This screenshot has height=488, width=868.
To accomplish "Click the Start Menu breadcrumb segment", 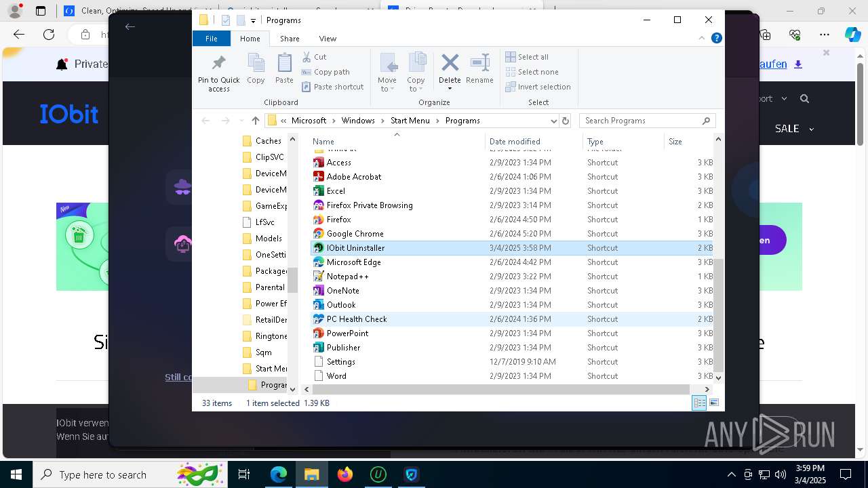I will (x=410, y=121).
